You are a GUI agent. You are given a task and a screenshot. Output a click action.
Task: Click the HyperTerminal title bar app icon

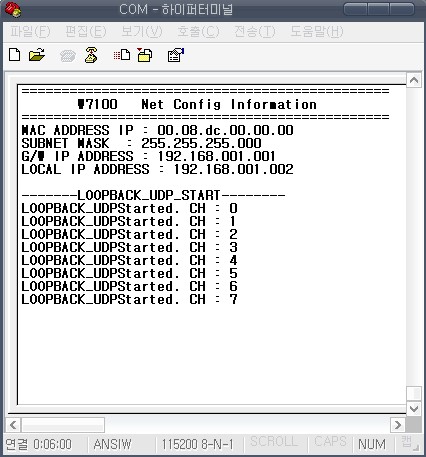13,9
